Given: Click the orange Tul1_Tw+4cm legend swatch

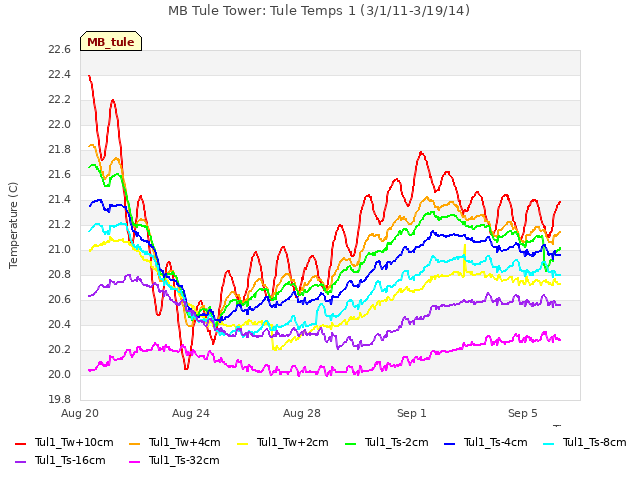Looking at the screenshot, I should click(x=134, y=443).
